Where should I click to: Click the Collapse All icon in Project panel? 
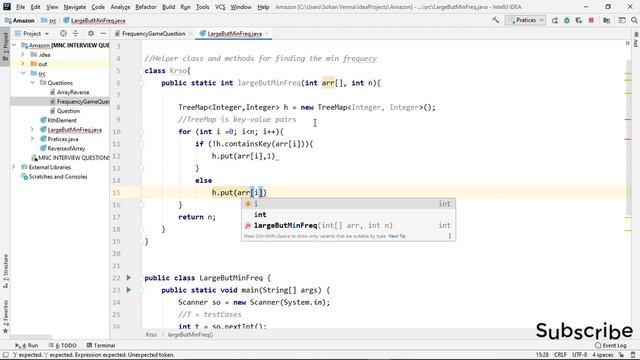(76, 33)
